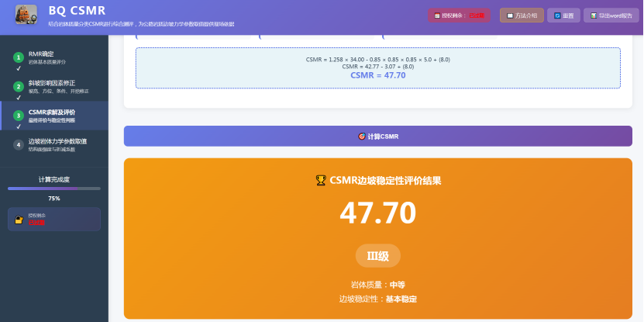Click the BQ CSMR app logo image
This screenshot has height=322, width=644.
point(26,15)
